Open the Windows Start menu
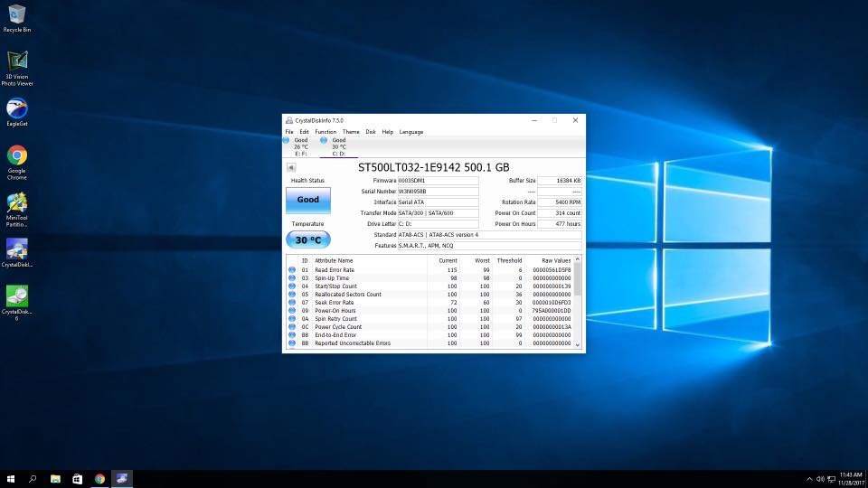The image size is (868, 488). tap(10, 479)
